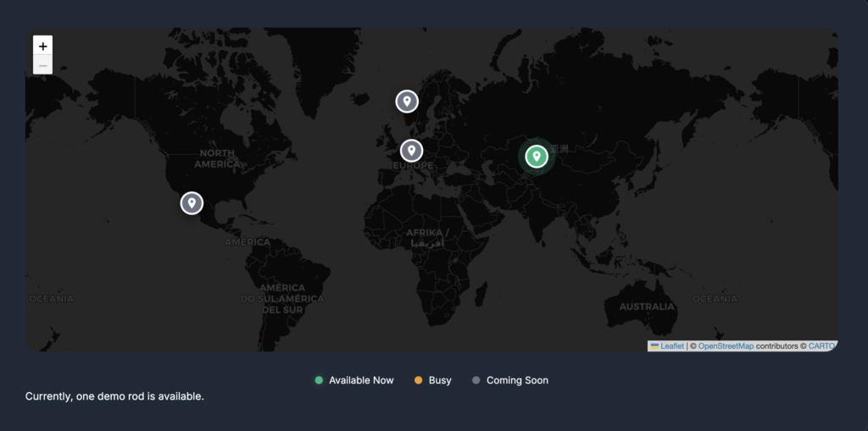This screenshot has height=431, width=868.
Task: Open the gray marker in central Europe
Action: click(411, 151)
